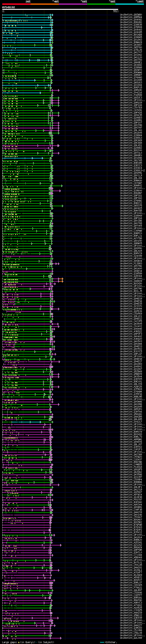
Task: Select the UniRef100_Q9M1H0 label
Action: pyautogui.click(x=131, y=90)
